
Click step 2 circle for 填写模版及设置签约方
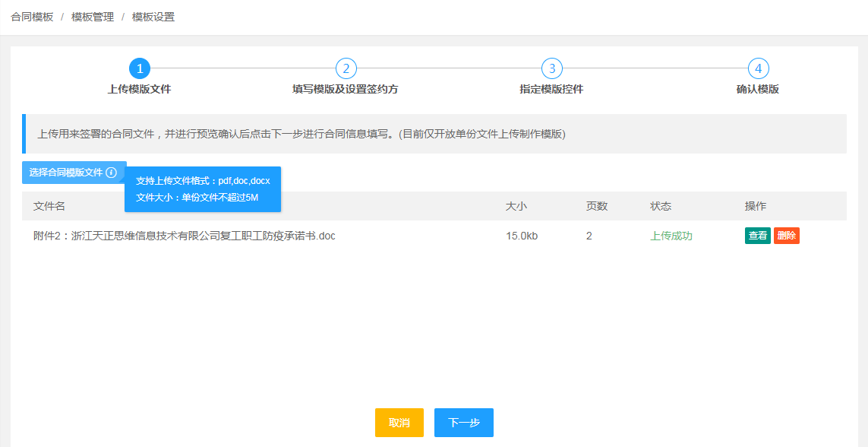click(346, 67)
